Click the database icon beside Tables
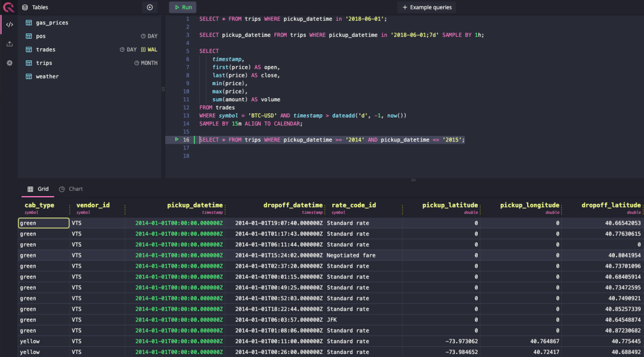The width and height of the screenshot is (644, 357). coord(25,7)
